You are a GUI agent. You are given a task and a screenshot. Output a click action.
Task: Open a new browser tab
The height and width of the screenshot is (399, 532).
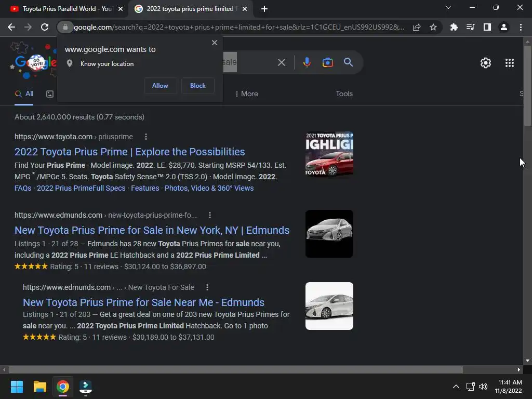tap(264, 9)
